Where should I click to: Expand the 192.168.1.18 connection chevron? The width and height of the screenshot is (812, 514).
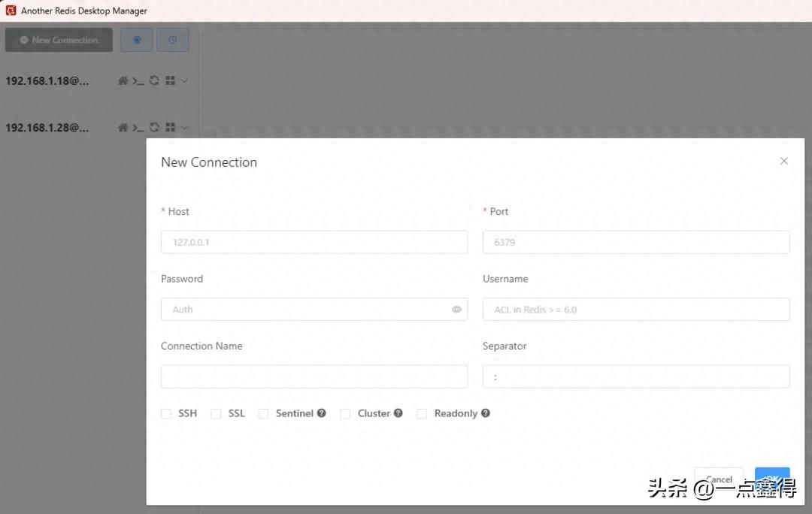pos(184,80)
